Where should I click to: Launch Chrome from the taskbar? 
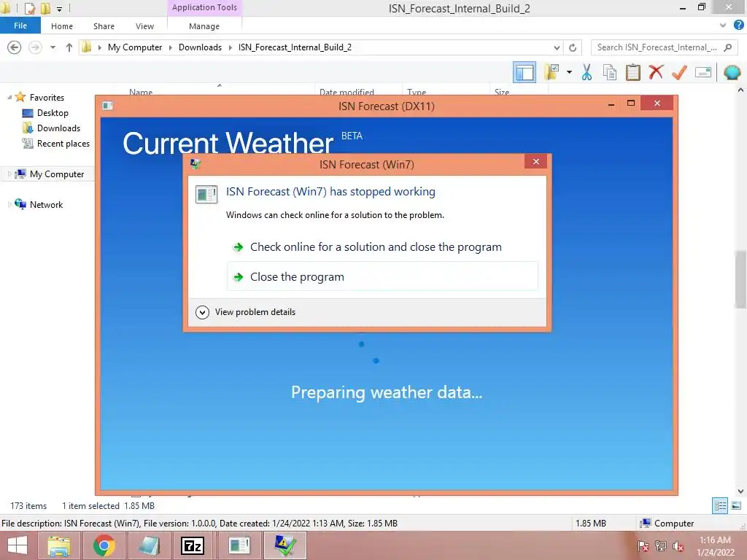click(104, 545)
